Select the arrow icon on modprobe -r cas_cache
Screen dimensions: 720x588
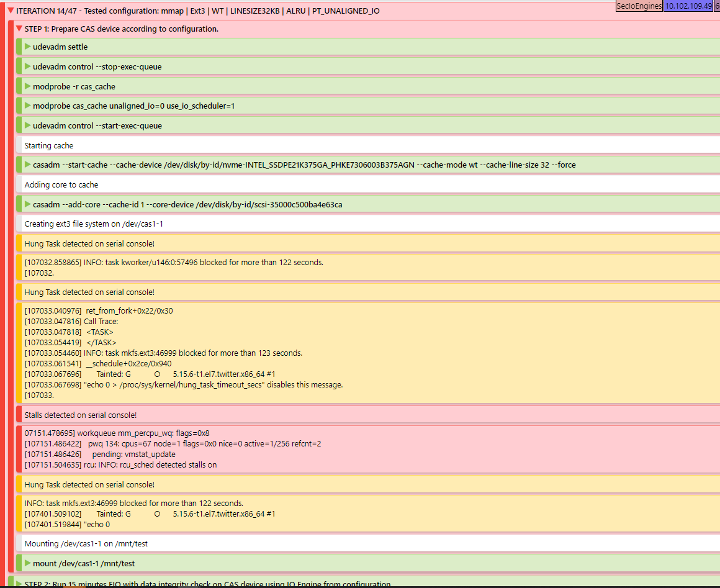click(x=27, y=86)
